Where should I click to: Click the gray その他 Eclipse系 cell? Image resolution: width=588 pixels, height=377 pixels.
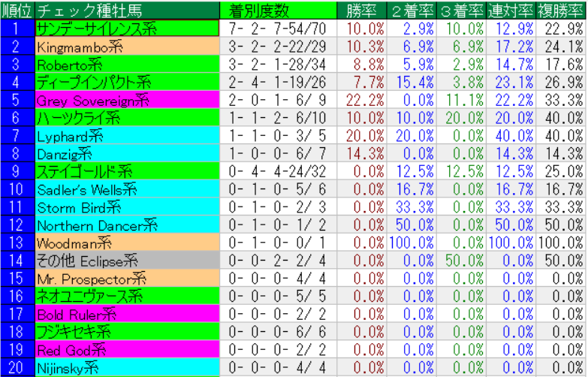pos(87,261)
